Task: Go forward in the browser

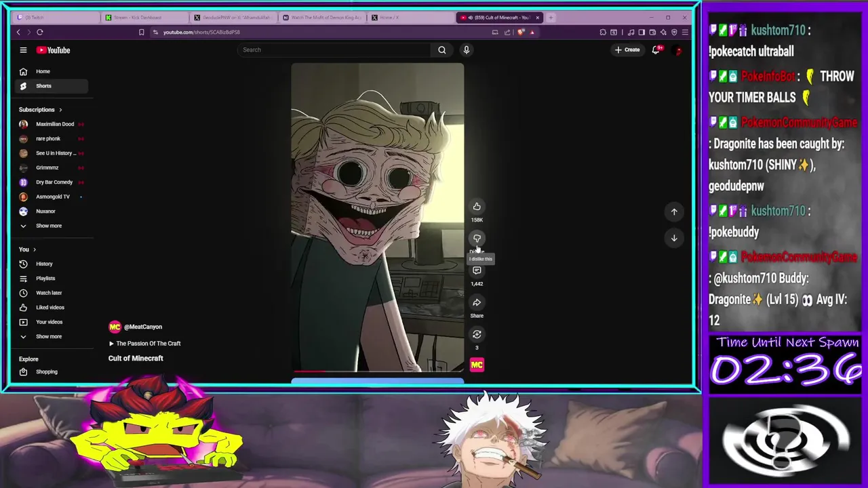Action: coord(28,32)
